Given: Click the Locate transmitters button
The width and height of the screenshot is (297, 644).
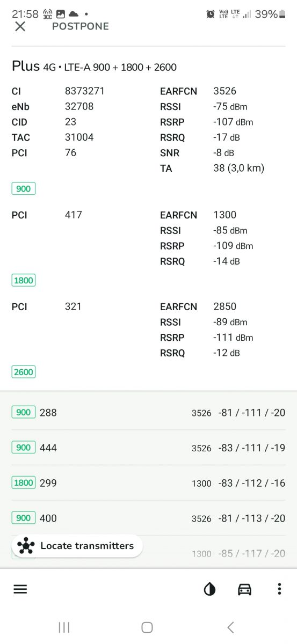Looking at the screenshot, I should click(77, 546).
